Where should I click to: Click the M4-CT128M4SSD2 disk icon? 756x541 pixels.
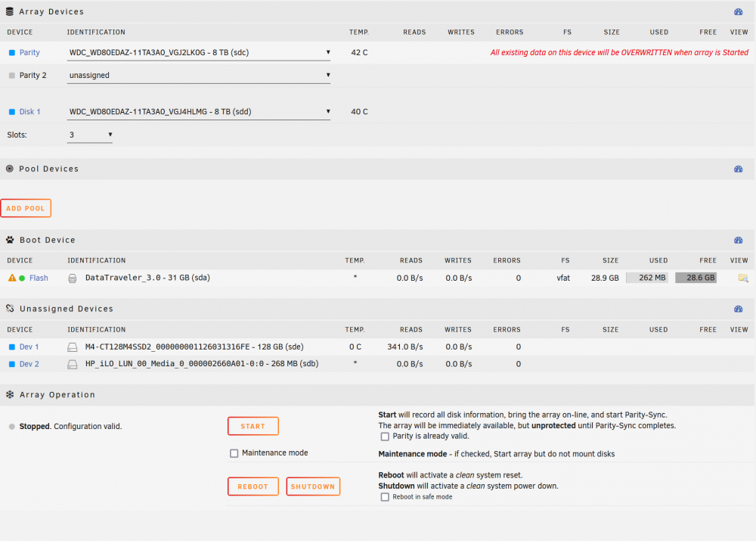73,347
